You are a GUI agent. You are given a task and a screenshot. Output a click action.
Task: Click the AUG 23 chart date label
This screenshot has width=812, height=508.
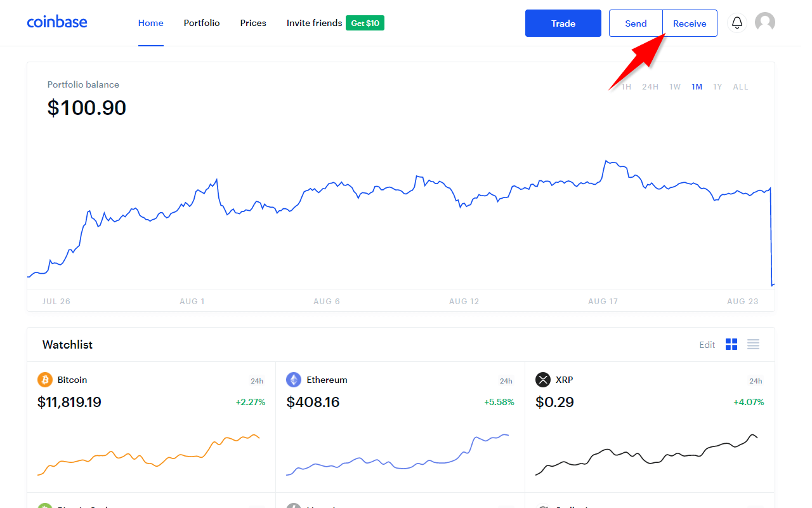click(x=743, y=301)
